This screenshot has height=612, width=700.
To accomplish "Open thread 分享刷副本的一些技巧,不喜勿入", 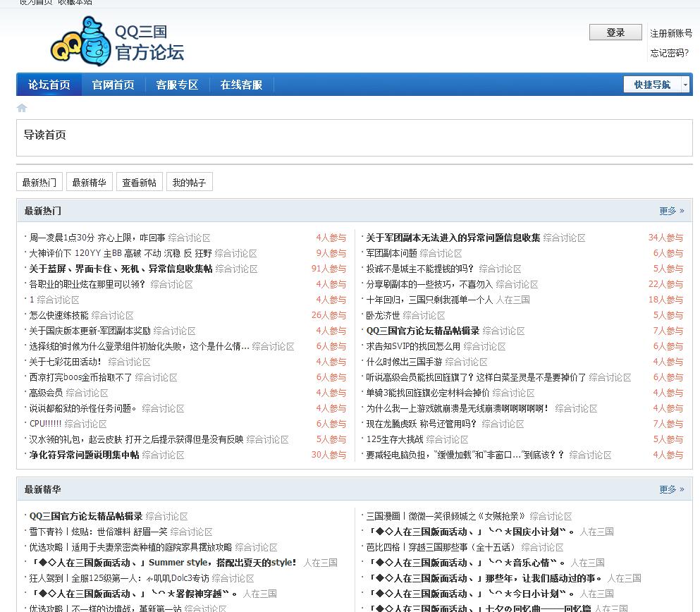I will (x=429, y=284).
